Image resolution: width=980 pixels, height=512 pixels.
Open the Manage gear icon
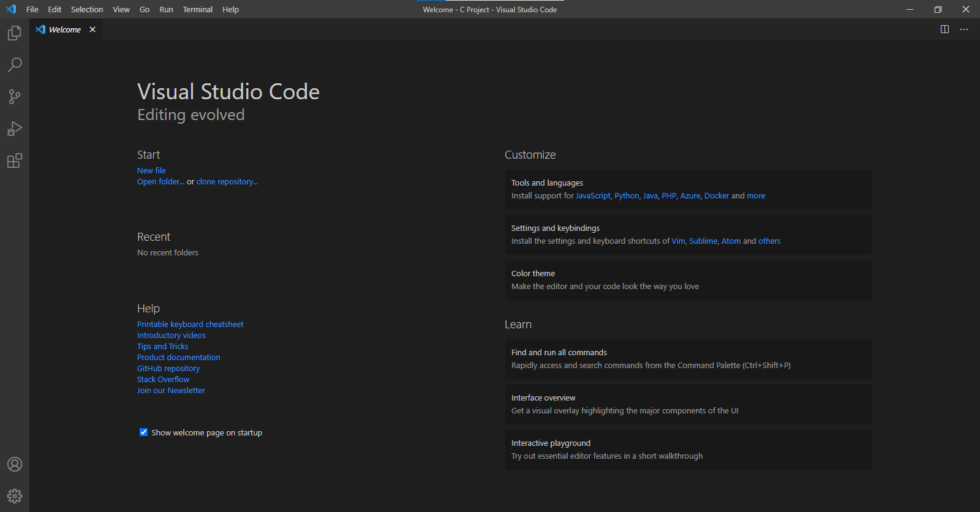15,496
